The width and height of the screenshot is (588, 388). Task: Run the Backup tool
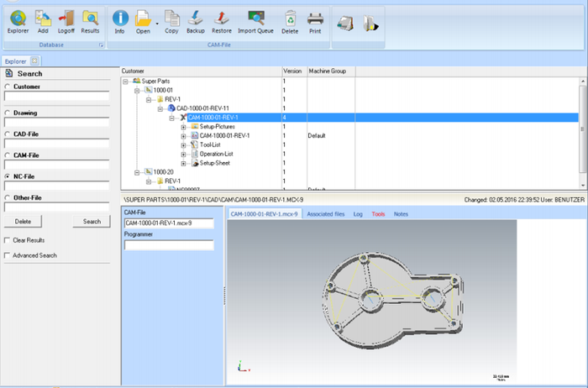pyautogui.click(x=196, y=23)
